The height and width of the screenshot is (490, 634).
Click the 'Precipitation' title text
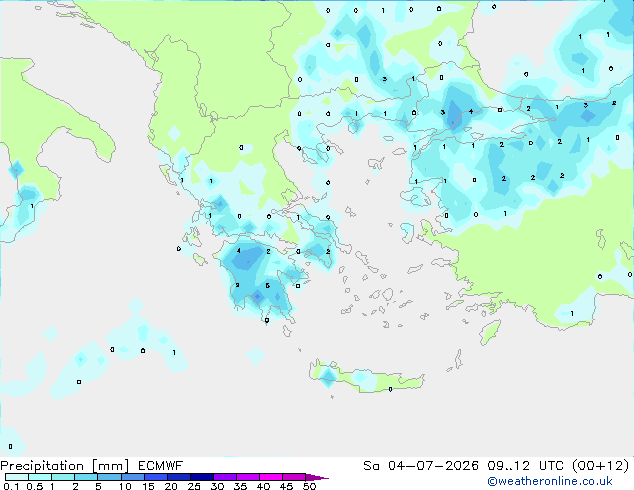point(42,466)
